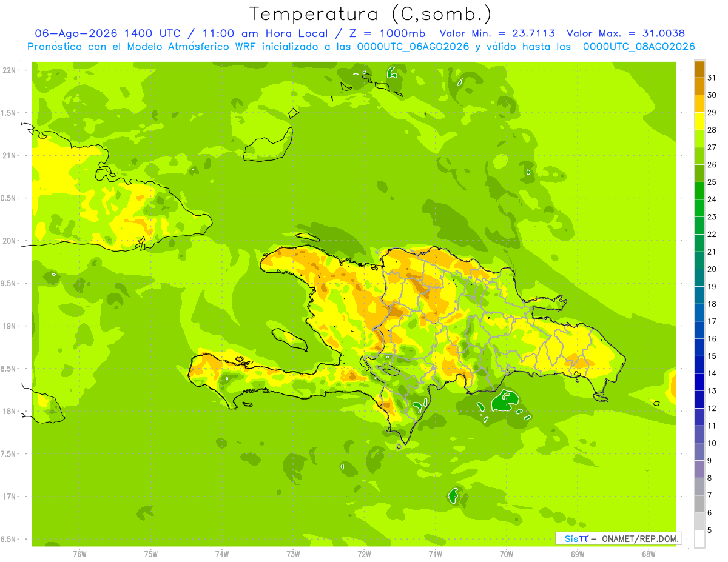Click the '24' colorbar label

[712, 199]
